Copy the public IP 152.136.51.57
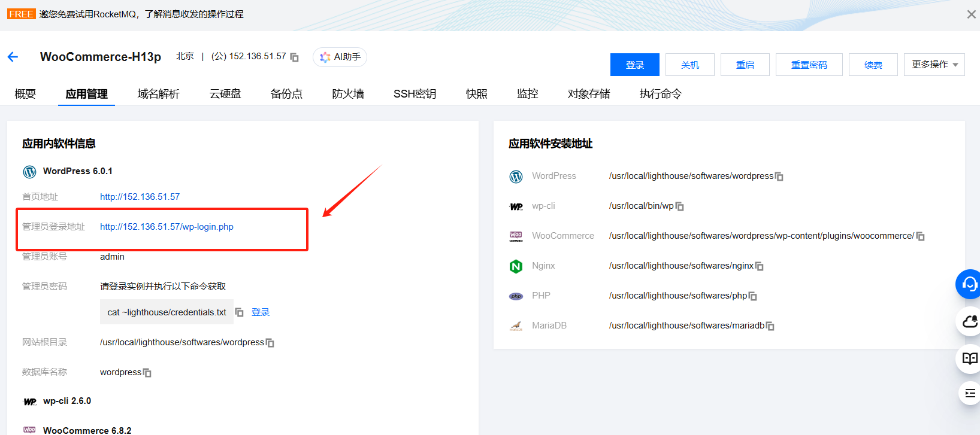 pos(294,57)
